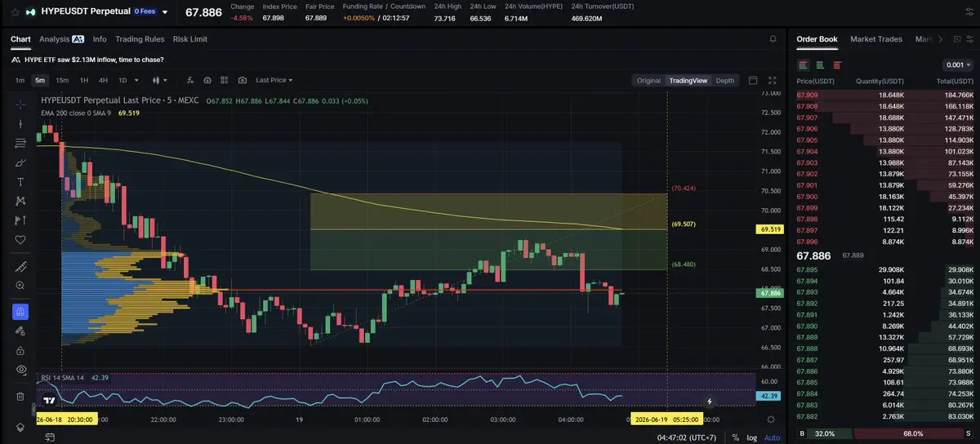Image resolution: width=980 pixels, height=444 pixels.
Task: Open the chart patterns tool
Action: click(x=20, y=202)
